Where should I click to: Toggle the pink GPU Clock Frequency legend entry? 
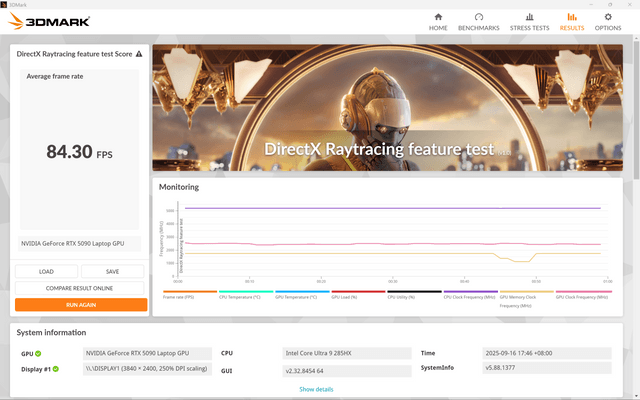tap(584, 294)
